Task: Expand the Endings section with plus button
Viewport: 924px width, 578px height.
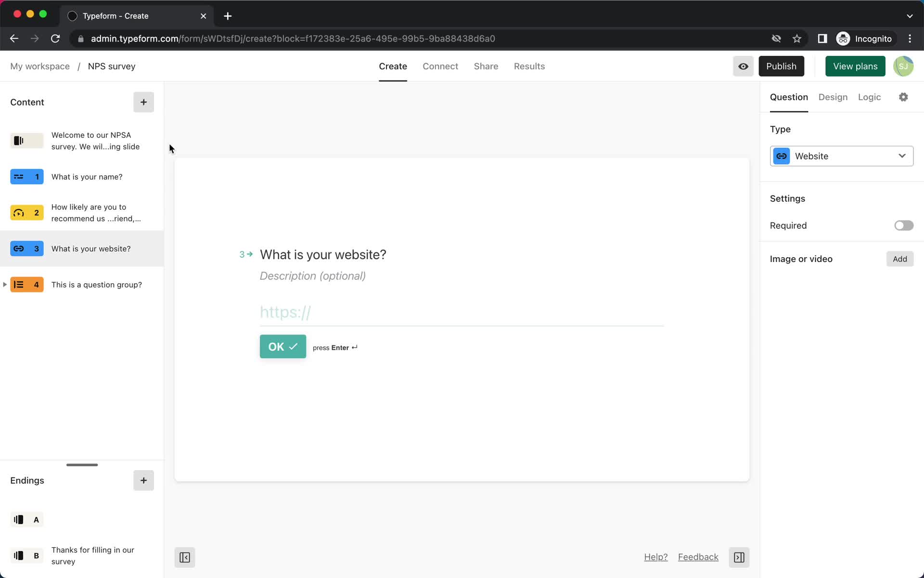Action: click(144, 481)
